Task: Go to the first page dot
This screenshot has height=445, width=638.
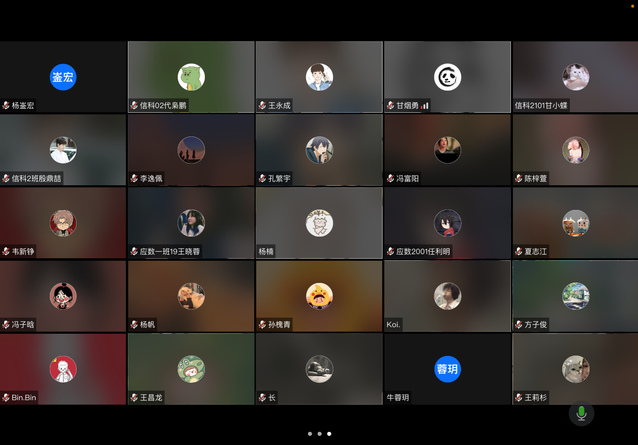Action: (x=309, y=434)
